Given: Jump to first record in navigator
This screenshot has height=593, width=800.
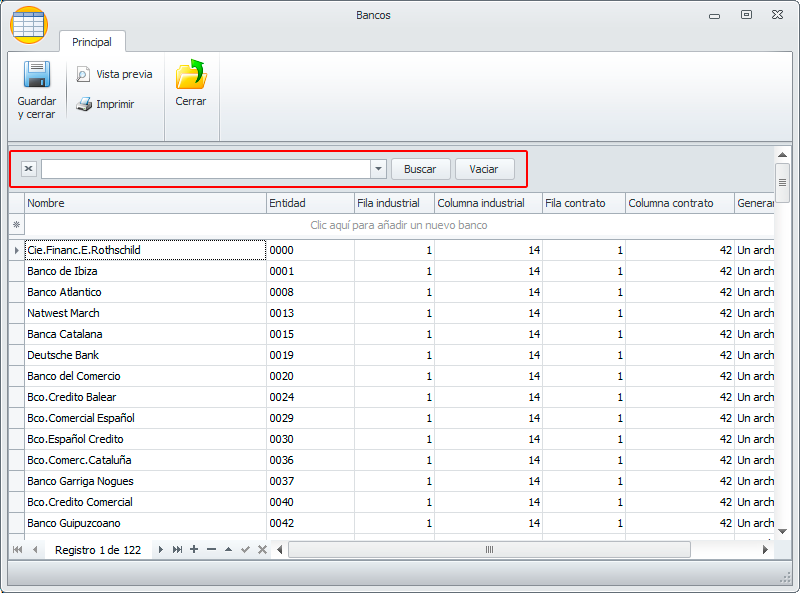Looking at the screenshot, I should (17, 550).
